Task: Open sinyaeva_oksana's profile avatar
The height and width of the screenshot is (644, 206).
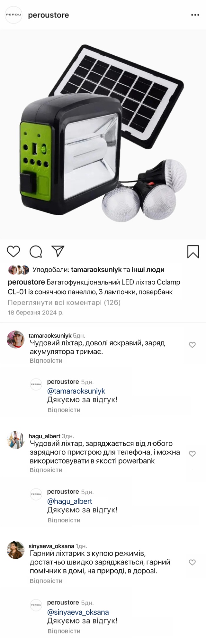Action: coord(16,550)
